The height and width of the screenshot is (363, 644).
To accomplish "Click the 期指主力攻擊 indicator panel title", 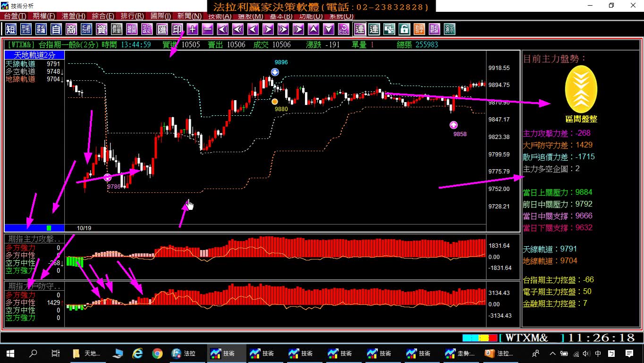I will (x=34, y=239).
